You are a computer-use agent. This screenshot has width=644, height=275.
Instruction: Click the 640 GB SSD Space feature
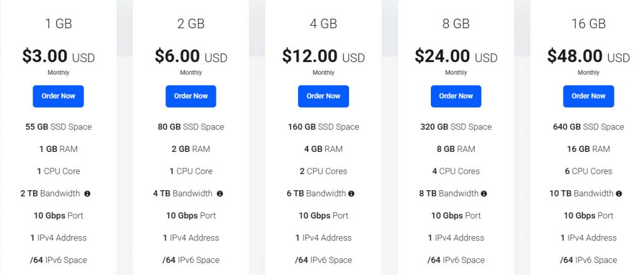pos(588,127)
